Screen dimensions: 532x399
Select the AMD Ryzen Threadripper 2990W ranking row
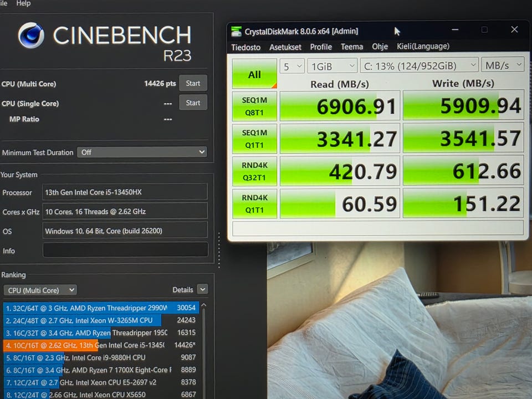[101, 308]
